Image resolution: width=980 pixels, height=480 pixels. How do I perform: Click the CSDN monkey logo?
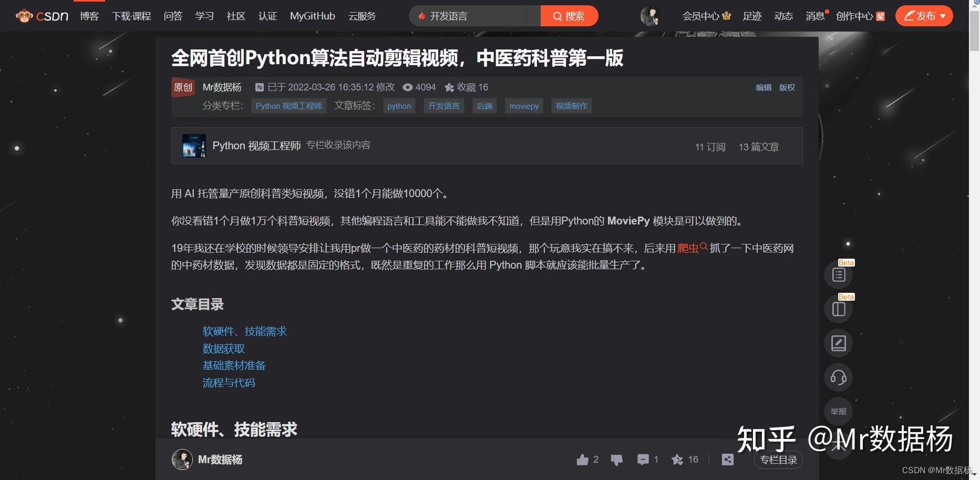pyautogui.click(x=23, y=15)
